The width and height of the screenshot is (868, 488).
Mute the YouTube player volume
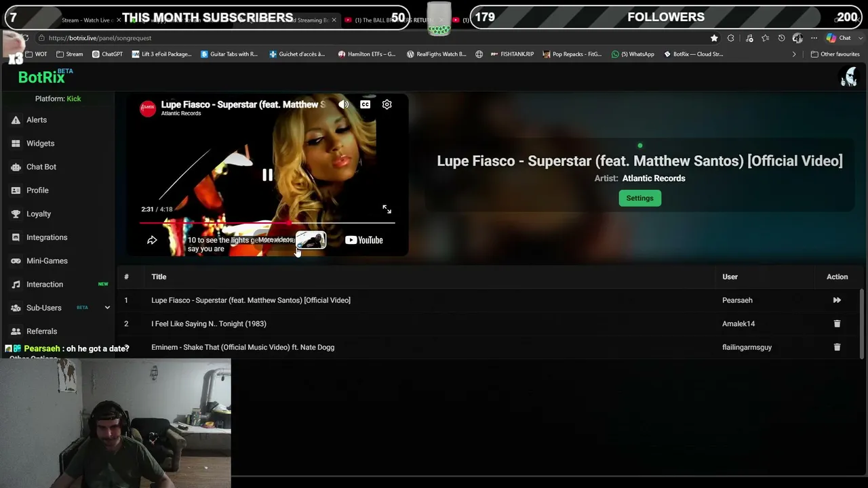click(344, 104)
